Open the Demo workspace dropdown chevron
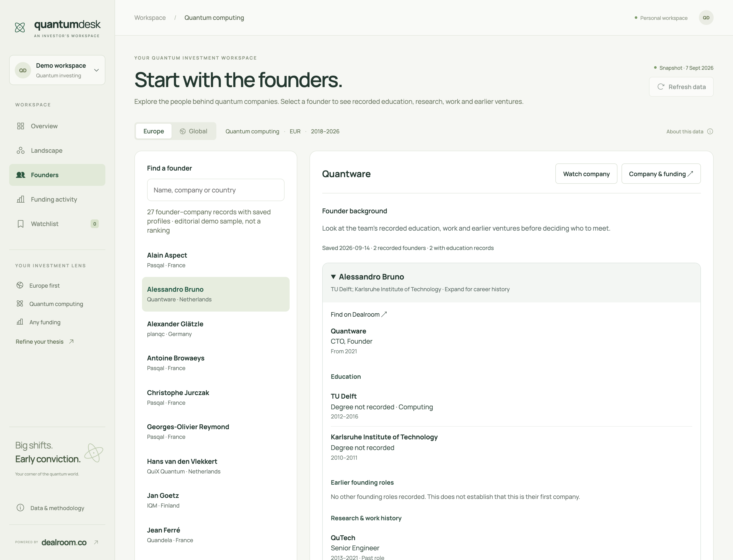This screenshot has height=560, width=733. click(x=96, y=70)
